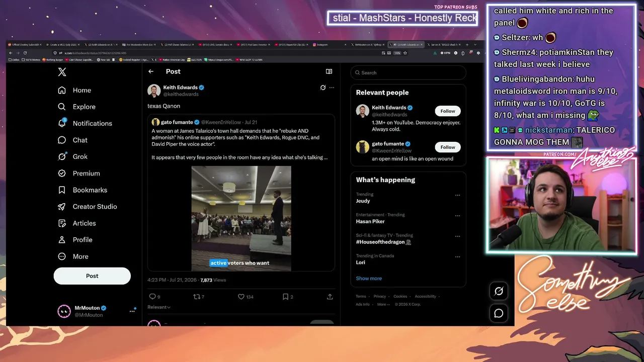Open the Hasan Piker trending topic
Screen dimensions: 644x362
370,221
